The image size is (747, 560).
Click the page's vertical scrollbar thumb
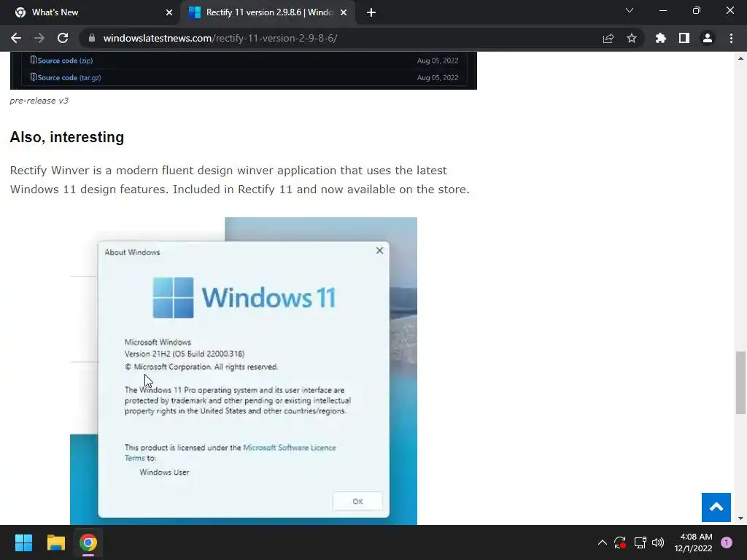[740, 383]
